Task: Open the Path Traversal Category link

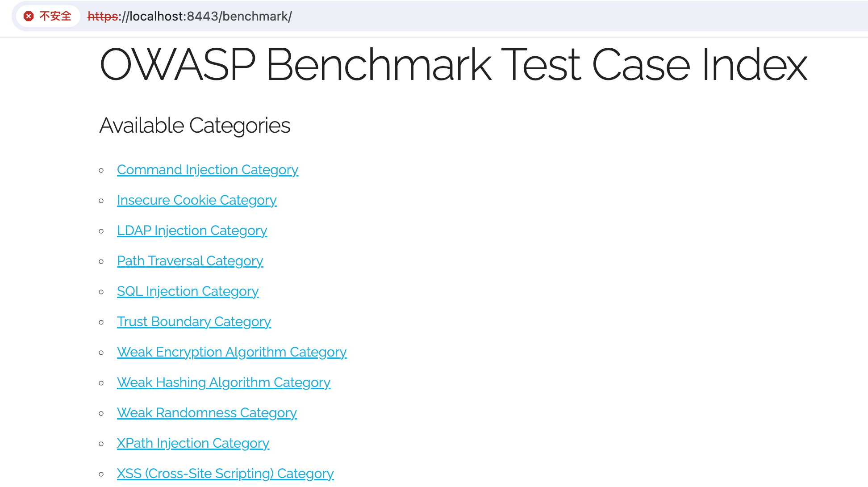Action: coord(190,261)
